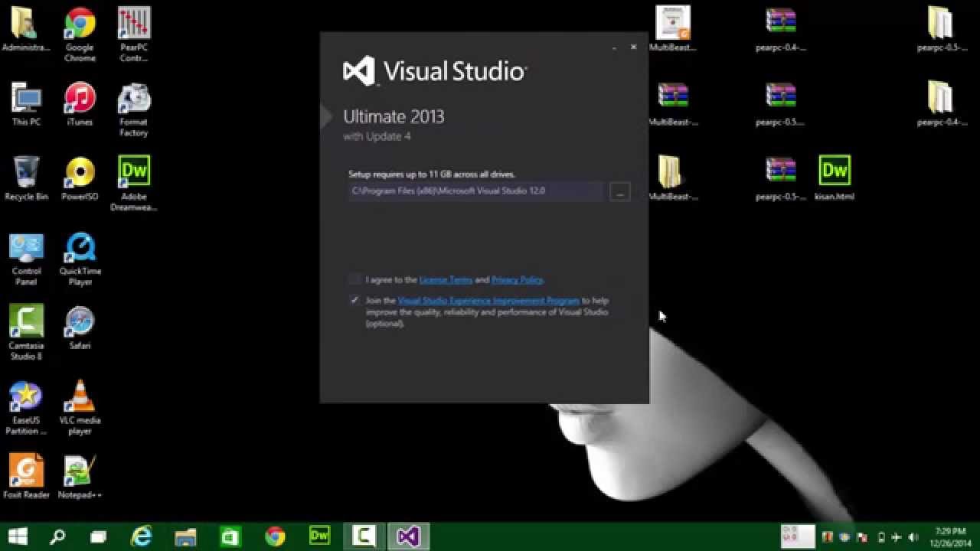Select the Camtasia Studio 8 desktop shortcut
980x551 pixels.
click(x=26, y=333)
